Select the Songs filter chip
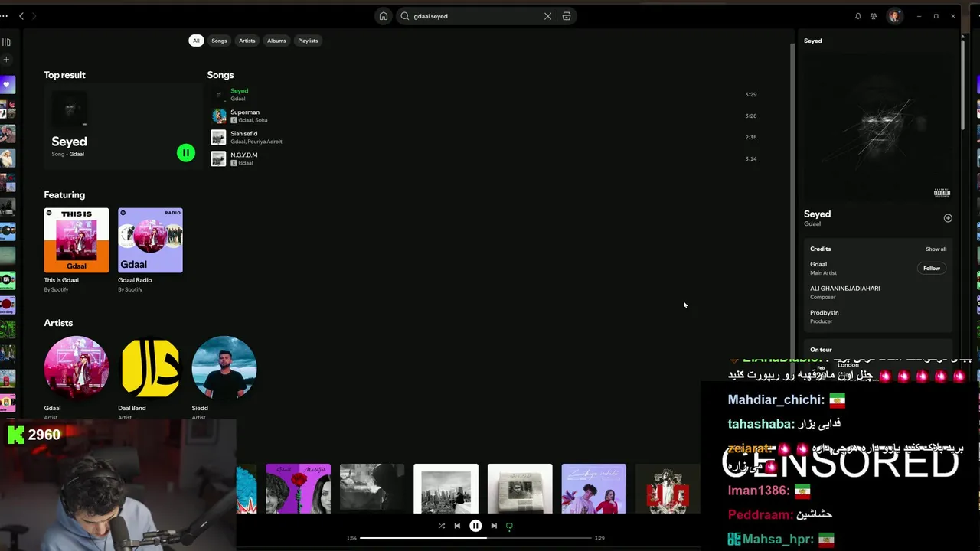 coord(219,41)
